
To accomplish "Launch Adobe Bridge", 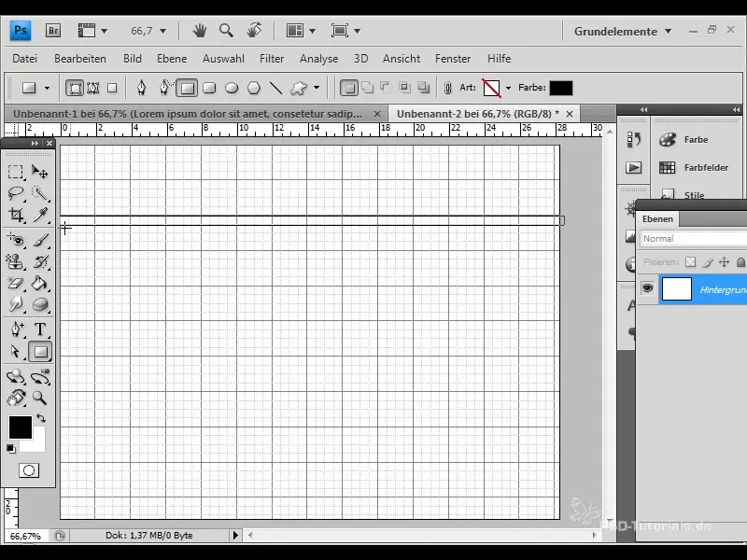I will click(x=53, y=31).
